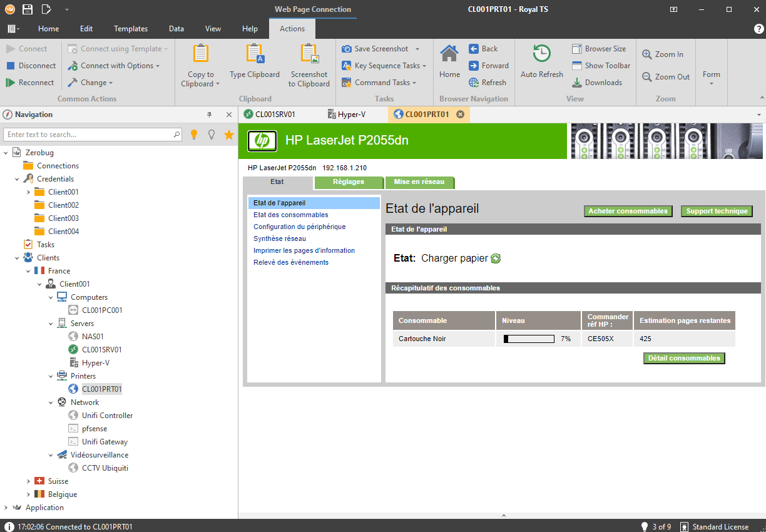Click the Zoom In magnifier
This screenshot has height=532, width=766.
pyautogui.click(x=647, y=54)
